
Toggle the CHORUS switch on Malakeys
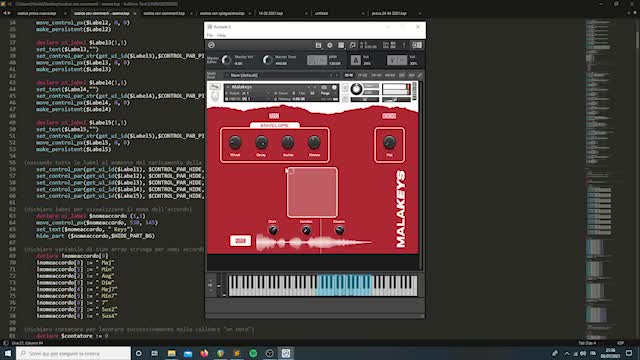click(x=389, y=116)
